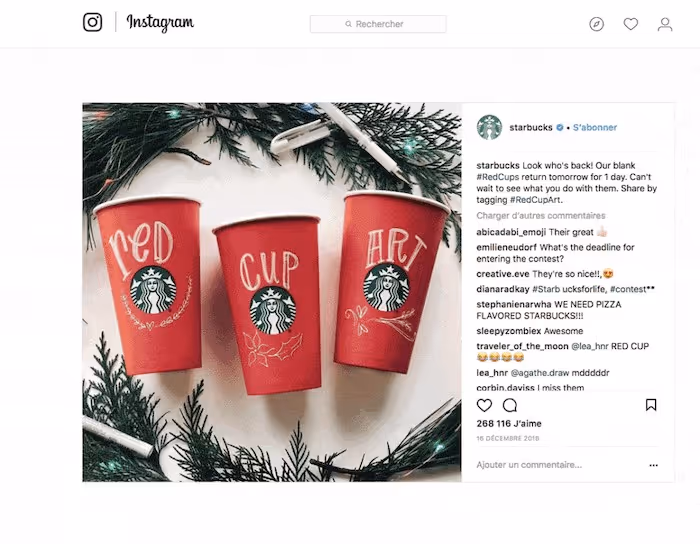This screenshot has width=700, height=544.
Task: Click the Ajouter un commentaire field
Action: (529, 465)
